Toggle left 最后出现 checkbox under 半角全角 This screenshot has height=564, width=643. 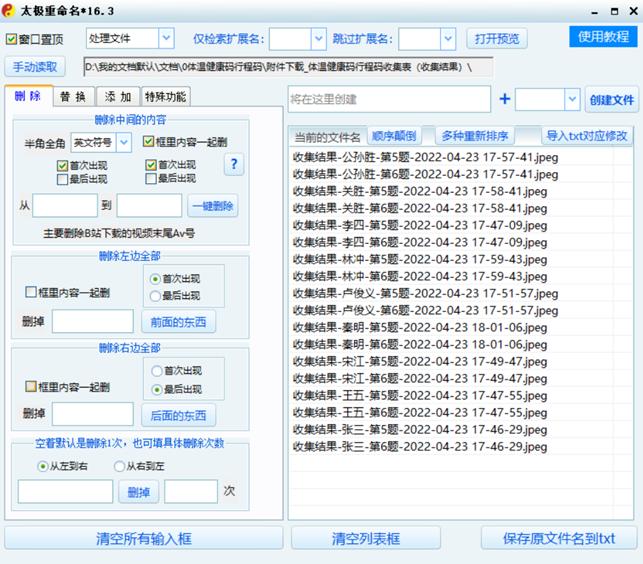62,179
